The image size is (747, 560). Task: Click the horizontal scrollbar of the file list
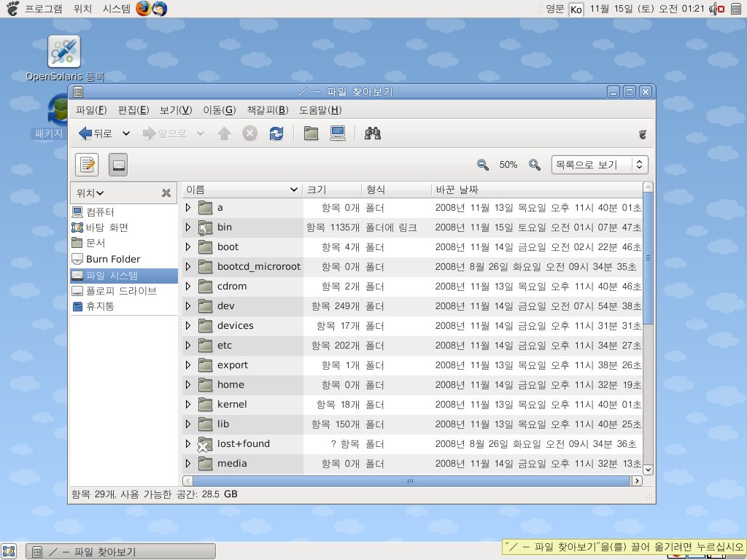(411, 481)
